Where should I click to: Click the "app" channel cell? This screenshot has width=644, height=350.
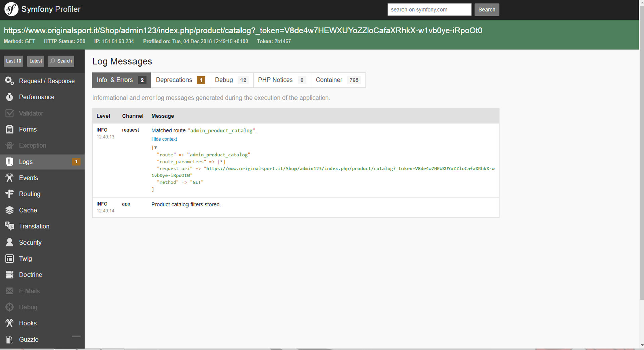tap(126, 204)
